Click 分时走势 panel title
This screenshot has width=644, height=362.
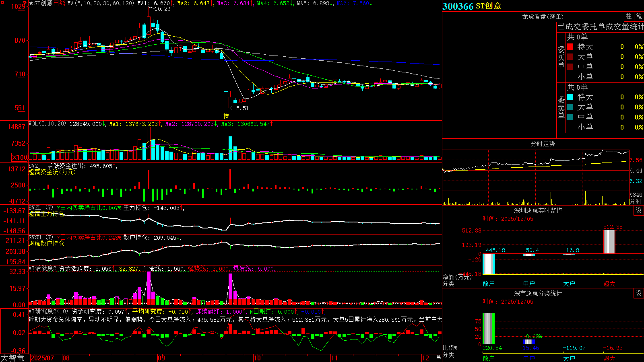coord(543,144)
